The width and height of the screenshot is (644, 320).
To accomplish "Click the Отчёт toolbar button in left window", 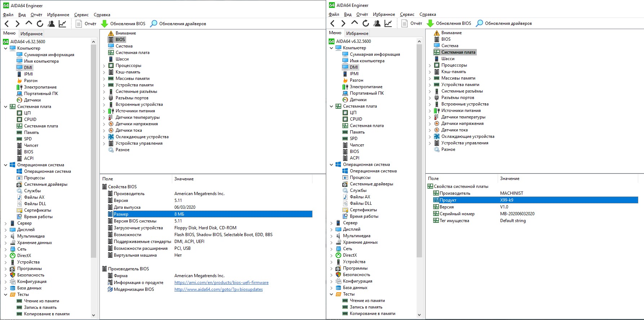I will [x=86, y=24].
